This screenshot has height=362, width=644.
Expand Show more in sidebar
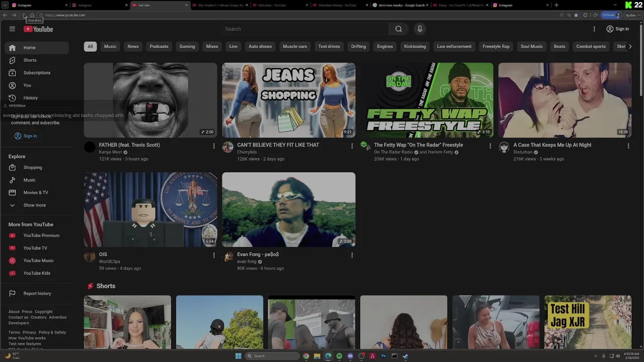(x=37, y=205)
